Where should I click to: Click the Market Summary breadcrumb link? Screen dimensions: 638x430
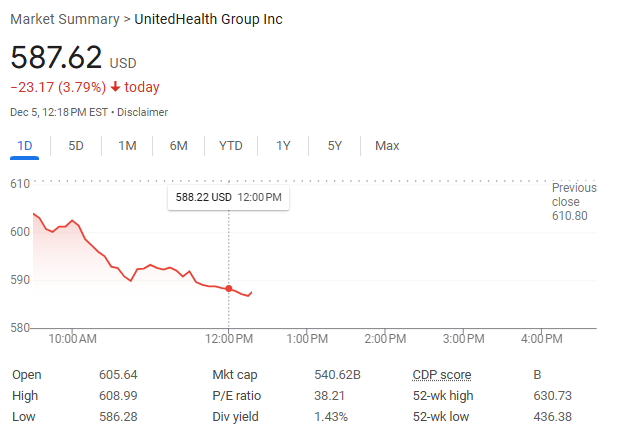click(x=63, y=19)
